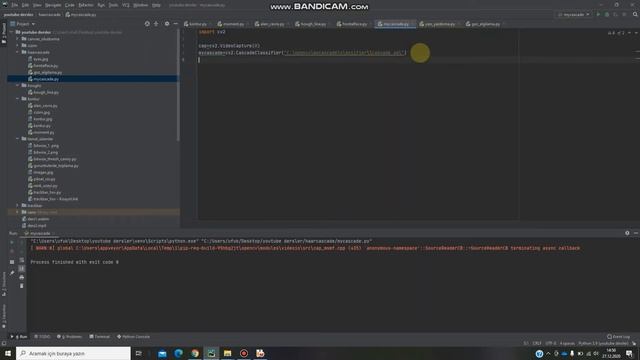This screenshot has height=360, width=640.
Task: Click the green Run button in toolbar
Action: pyautogui.click(x=598, y=15)
